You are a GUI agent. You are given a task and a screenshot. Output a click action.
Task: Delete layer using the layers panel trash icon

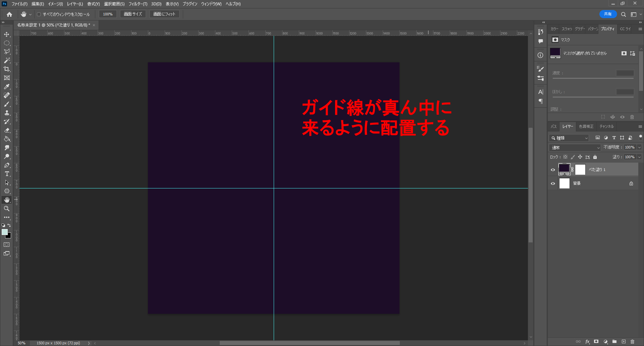click(632, 342)
